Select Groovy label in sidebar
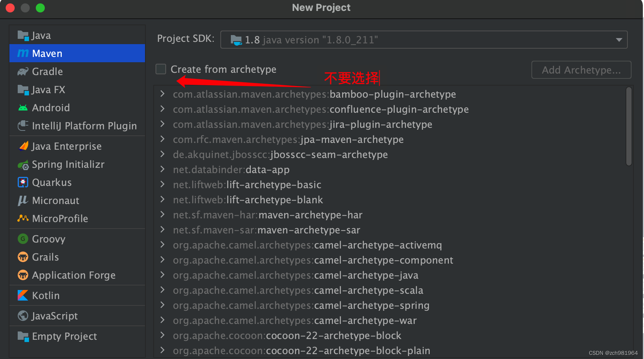The width and height of the screenshot is (644, 359). 49,239
